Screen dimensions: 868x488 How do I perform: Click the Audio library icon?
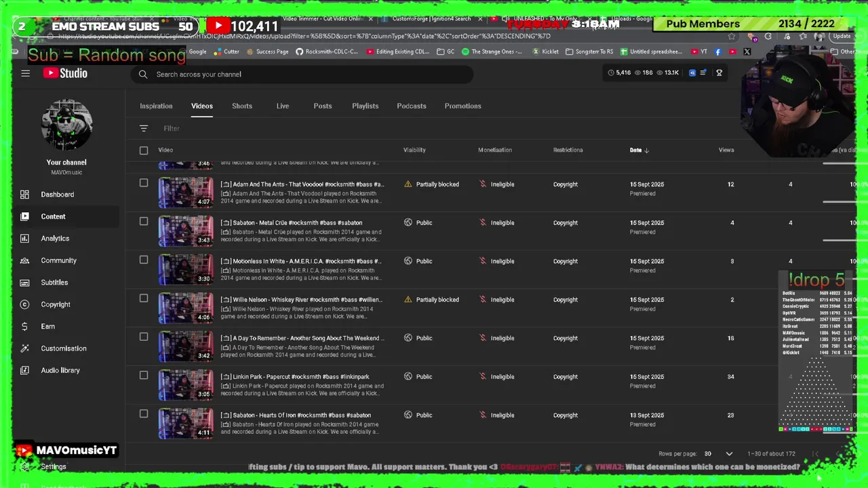24,370
